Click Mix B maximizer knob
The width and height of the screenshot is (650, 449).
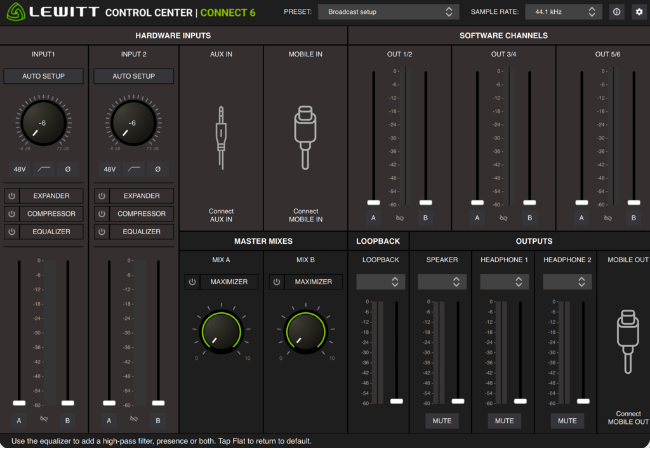click(306, 332)
